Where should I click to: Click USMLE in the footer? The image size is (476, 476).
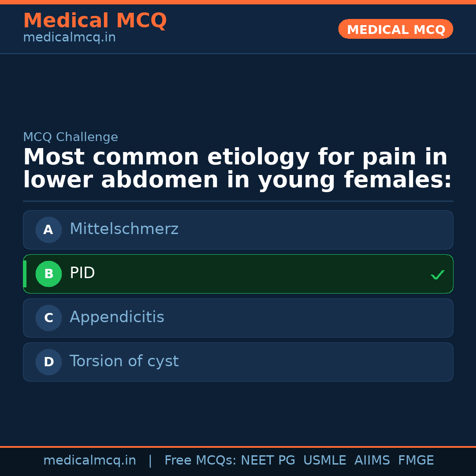coord(324,461)
